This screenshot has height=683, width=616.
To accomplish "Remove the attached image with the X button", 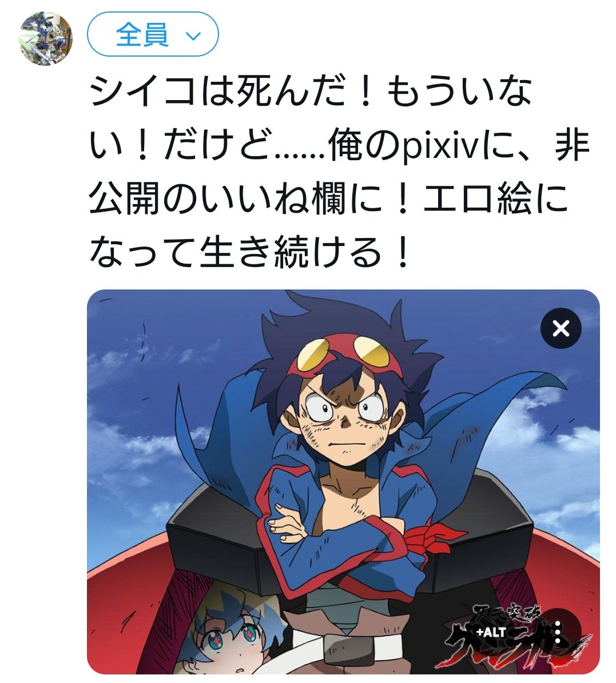I will click(561, 328).
